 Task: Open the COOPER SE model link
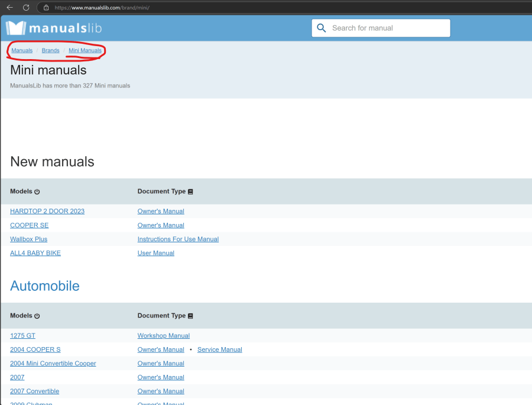point(30,225)
